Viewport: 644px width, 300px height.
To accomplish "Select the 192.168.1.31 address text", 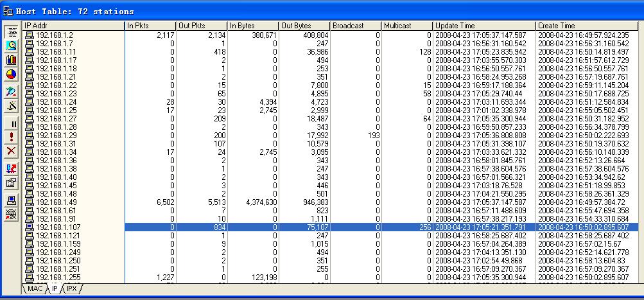I will pos(57,144).
